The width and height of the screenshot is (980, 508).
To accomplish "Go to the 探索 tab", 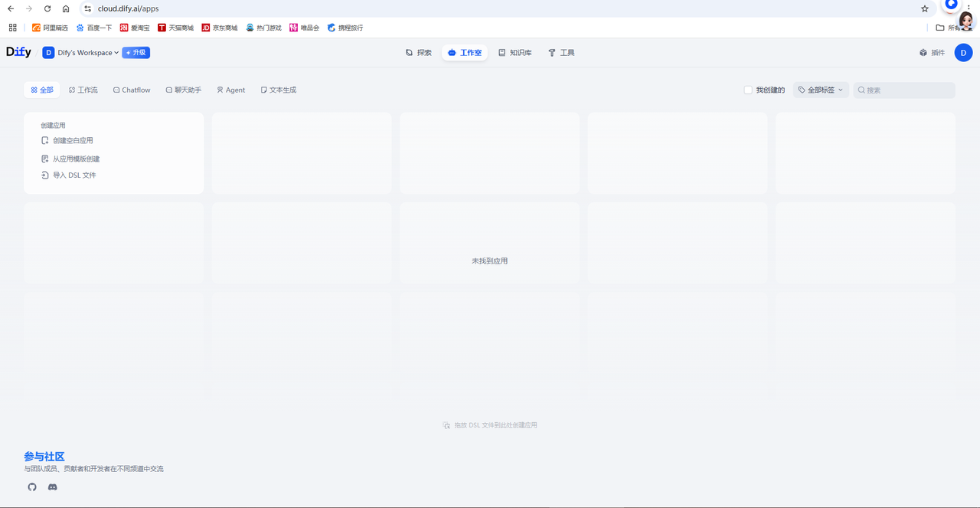I will 419,53.
